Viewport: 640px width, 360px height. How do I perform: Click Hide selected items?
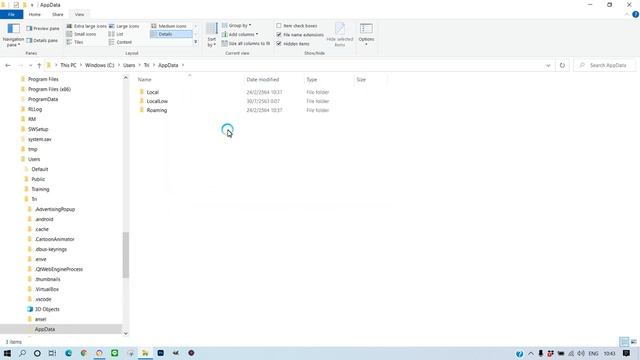coord(340,35)
